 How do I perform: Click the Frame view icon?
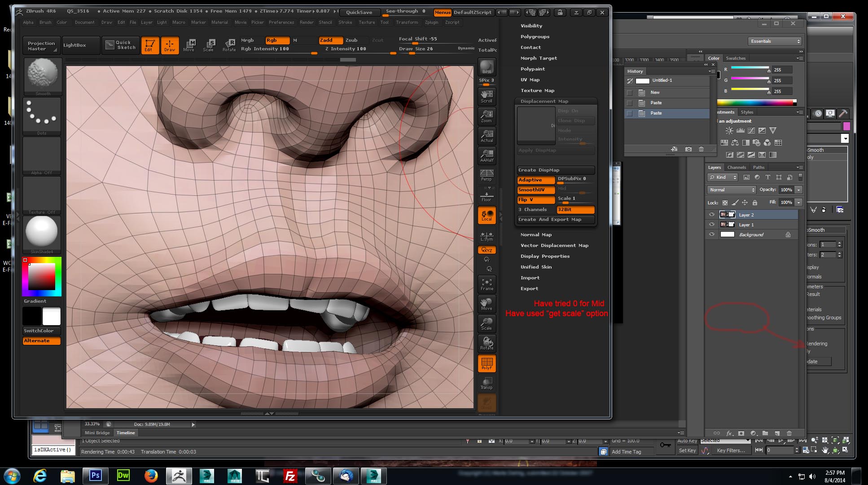487,284
